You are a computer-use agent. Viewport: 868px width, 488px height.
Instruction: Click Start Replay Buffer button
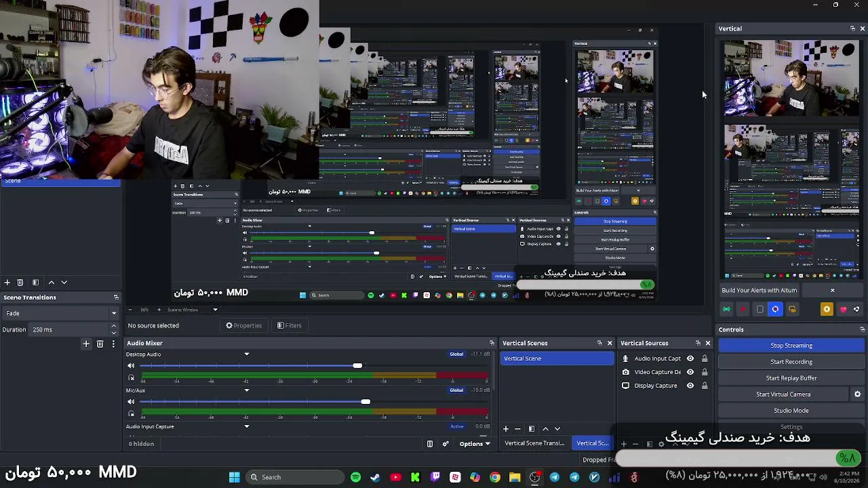pyautogui.click(x=791, y=378)
